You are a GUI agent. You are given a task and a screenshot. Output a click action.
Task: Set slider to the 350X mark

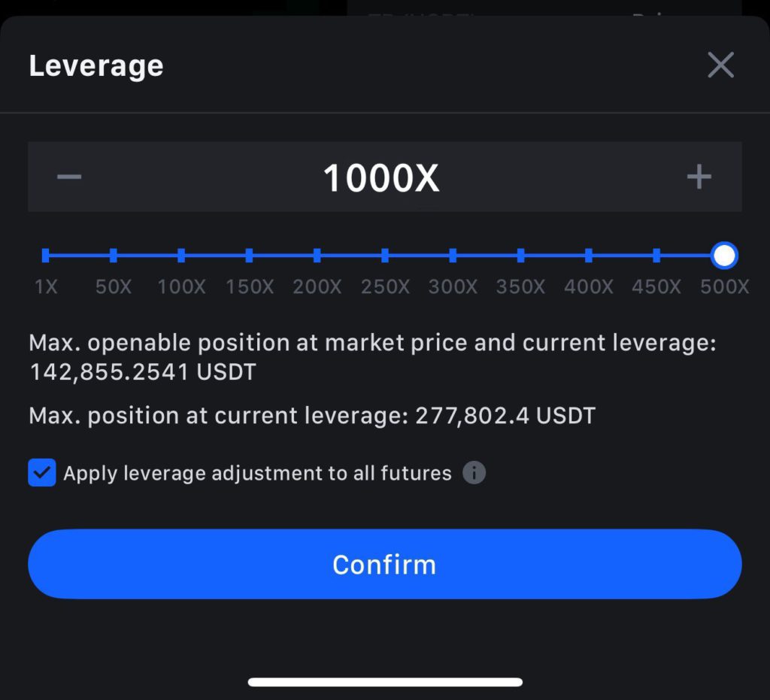coord(520,256)
